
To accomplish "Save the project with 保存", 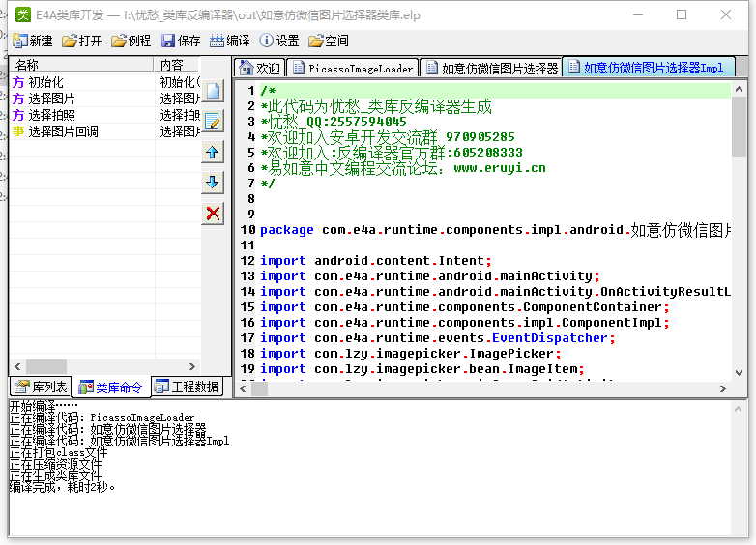I will [181, 41].
